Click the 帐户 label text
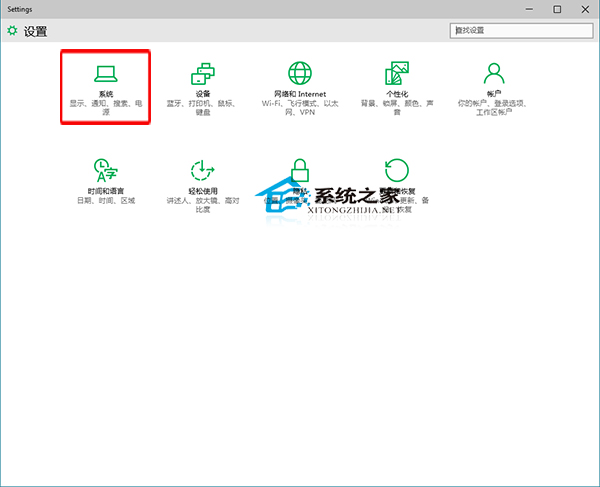 [x=493, y=93]
